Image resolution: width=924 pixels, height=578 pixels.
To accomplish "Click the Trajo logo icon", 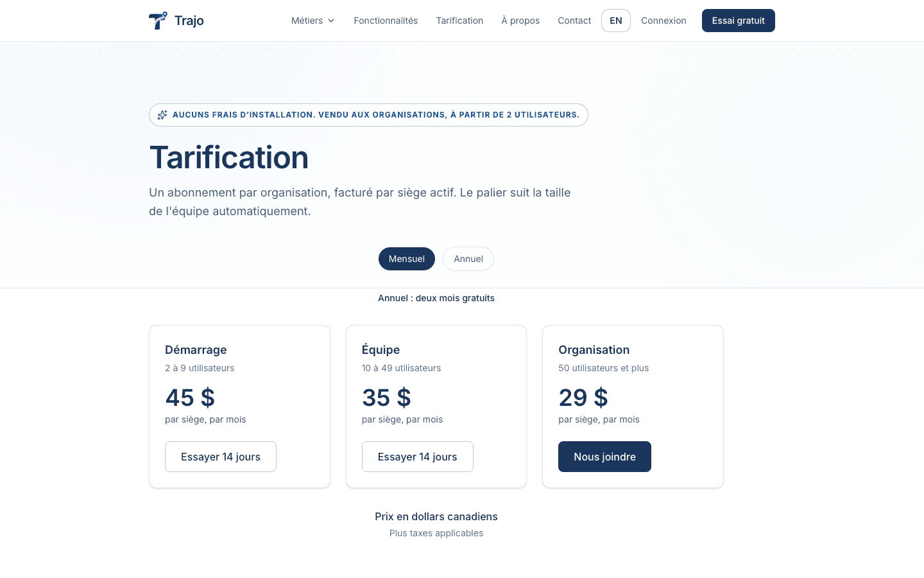I will point(158,21).
